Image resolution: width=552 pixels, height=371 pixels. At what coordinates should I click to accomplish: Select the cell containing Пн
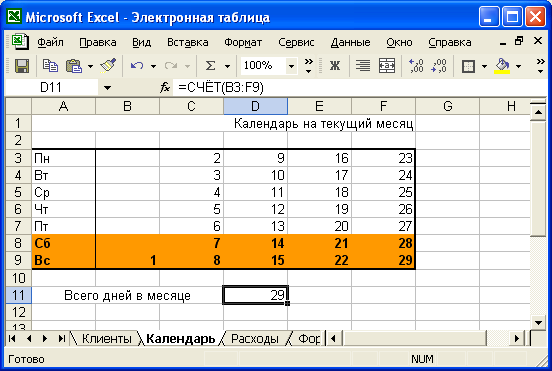(x=63, y=158)
